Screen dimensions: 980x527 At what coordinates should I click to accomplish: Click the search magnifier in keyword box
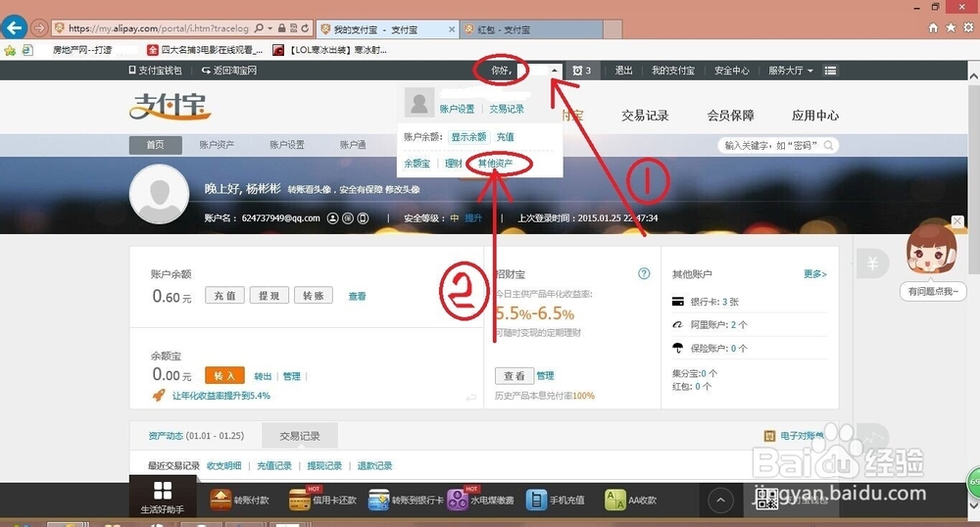tap(828, 146)
